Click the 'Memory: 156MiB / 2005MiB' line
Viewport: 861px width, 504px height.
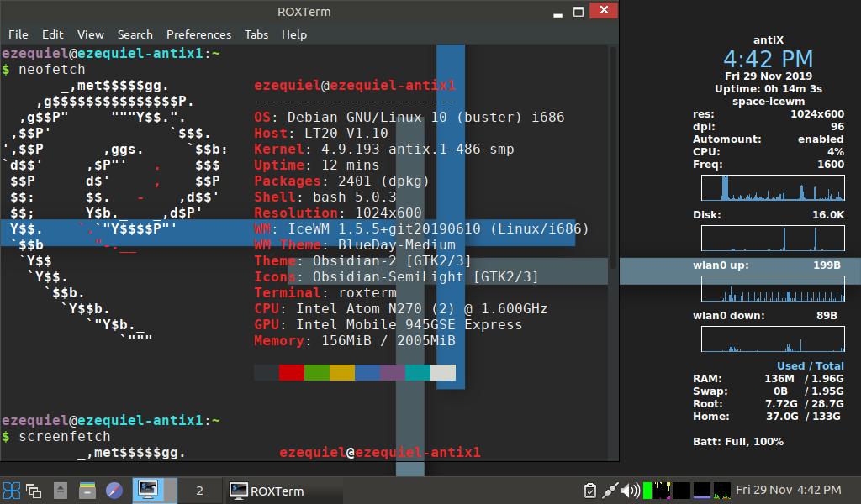point(355,340)
